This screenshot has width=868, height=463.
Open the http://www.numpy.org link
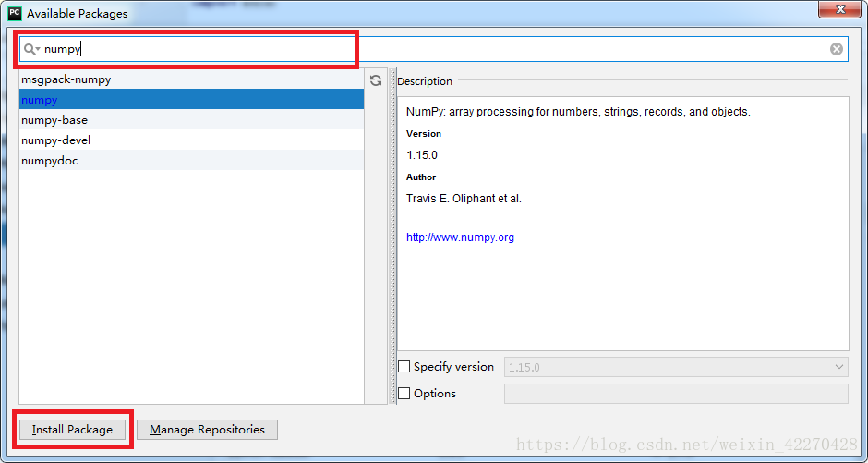tap(460, 237)
